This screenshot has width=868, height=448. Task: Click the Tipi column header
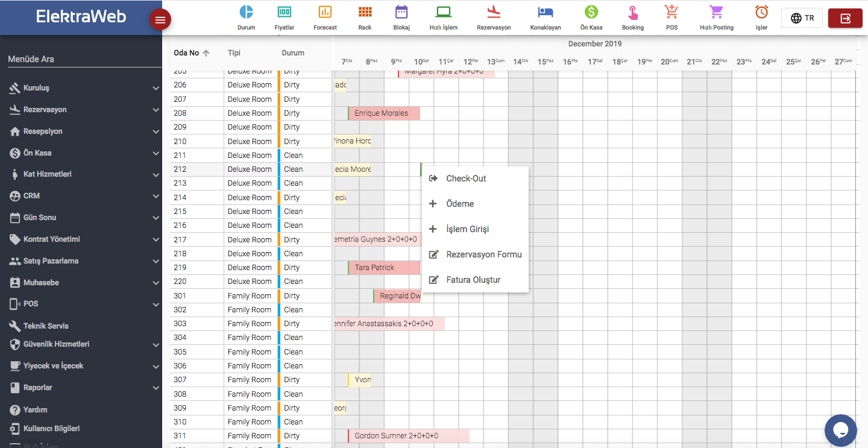(234, 53)
